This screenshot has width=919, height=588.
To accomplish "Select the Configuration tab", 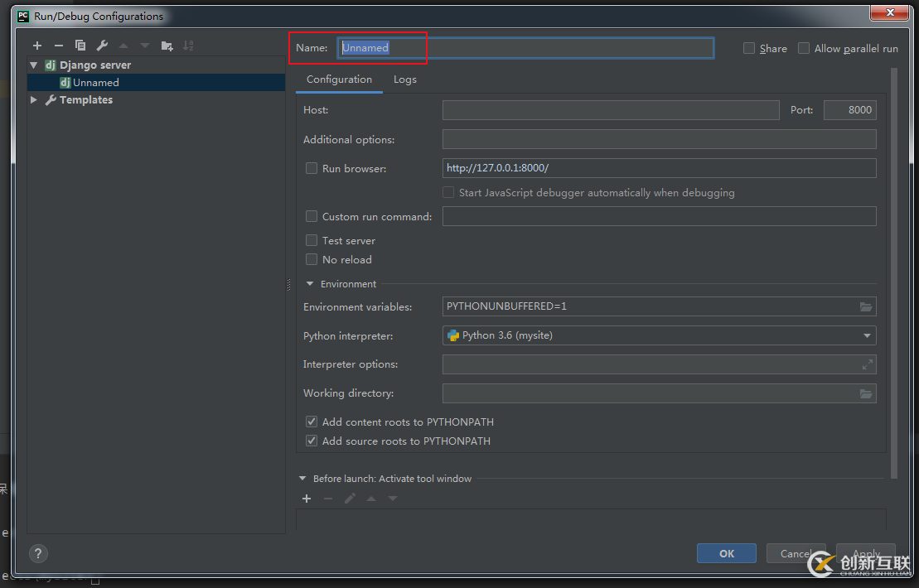I will pos(339,80).
